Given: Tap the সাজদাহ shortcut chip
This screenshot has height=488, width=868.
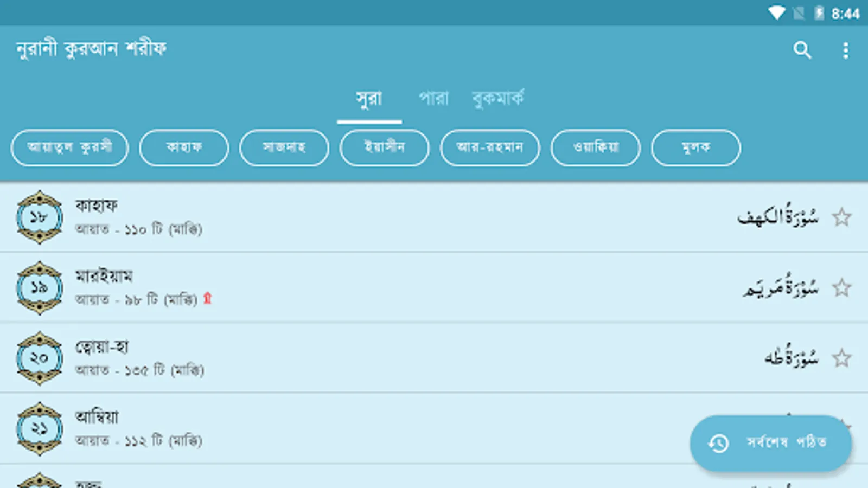Looking at the screenshot, I should click(x=284, y=147).
